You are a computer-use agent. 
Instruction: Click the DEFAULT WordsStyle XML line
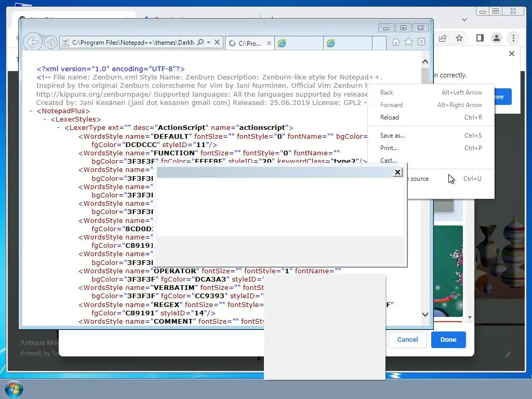[223, 140]
